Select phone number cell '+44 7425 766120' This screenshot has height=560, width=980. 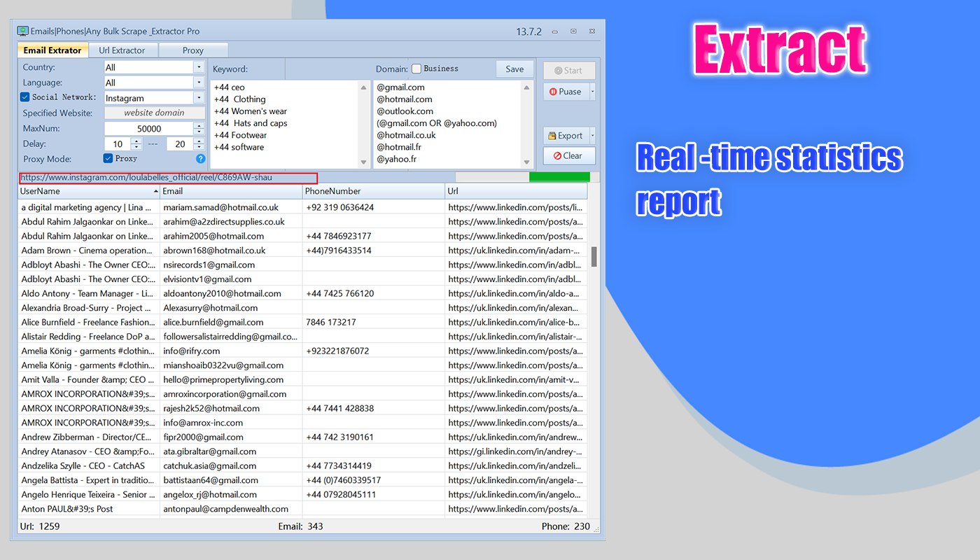374,293
